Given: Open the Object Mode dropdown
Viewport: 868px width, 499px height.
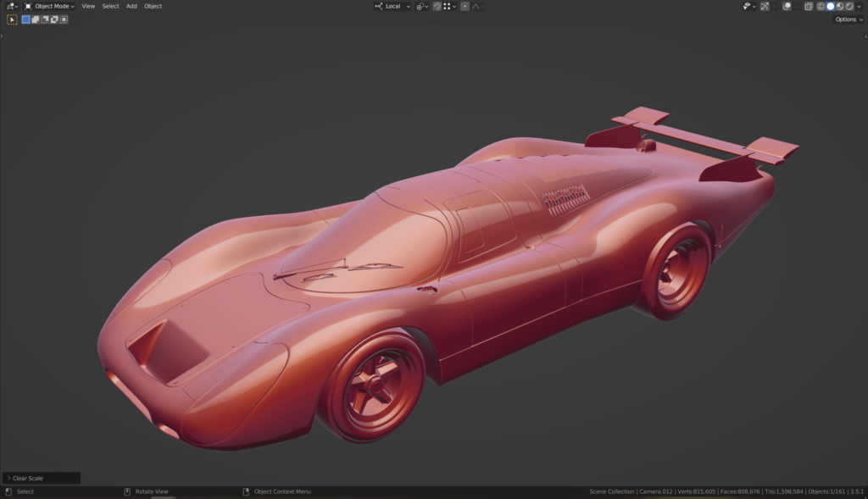Looking at the screenshot, I should click(x=50, y=6).
